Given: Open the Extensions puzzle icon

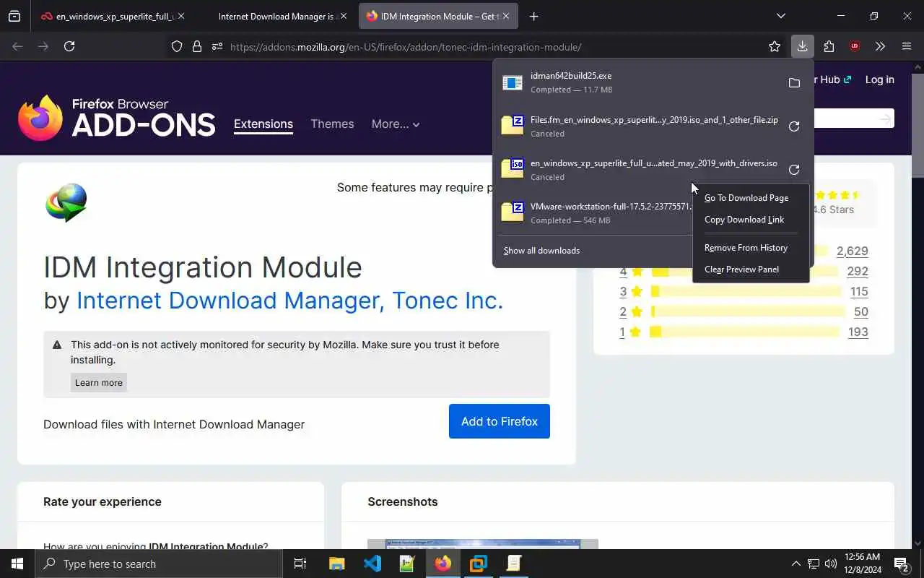Looking at the screenshot, I should (829, 46).
